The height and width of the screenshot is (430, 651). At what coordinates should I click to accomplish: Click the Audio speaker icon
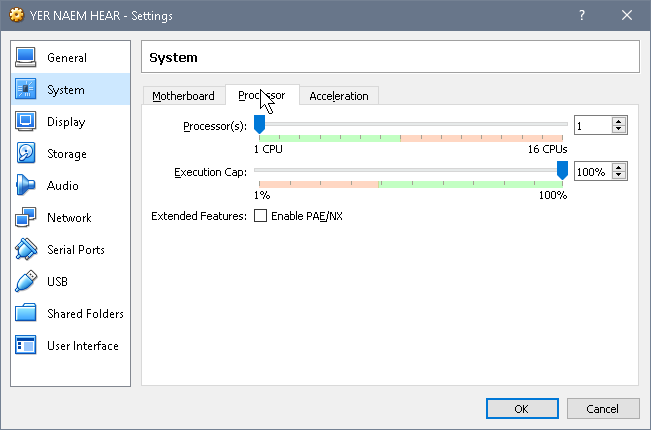[x=26, y=185]
